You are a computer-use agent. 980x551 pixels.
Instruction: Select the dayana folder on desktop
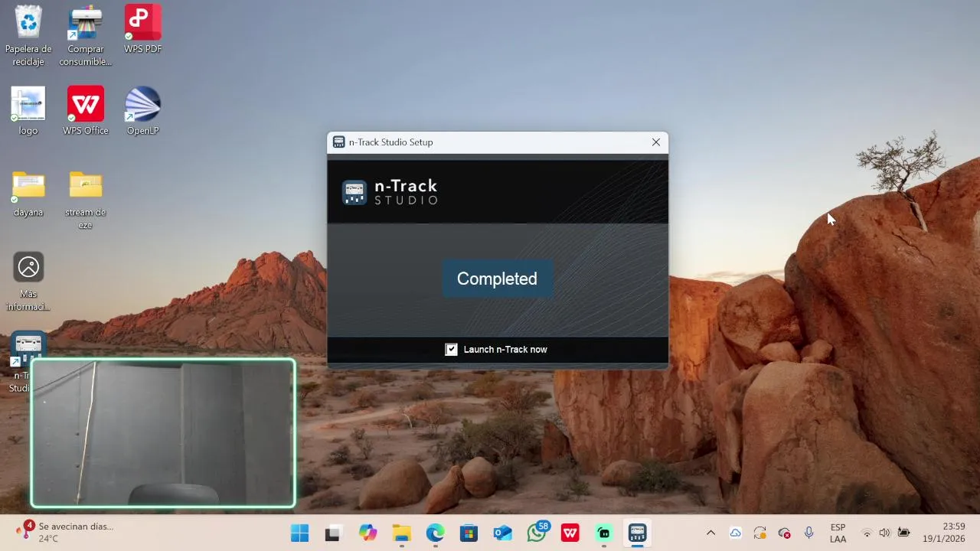[28, 194]
